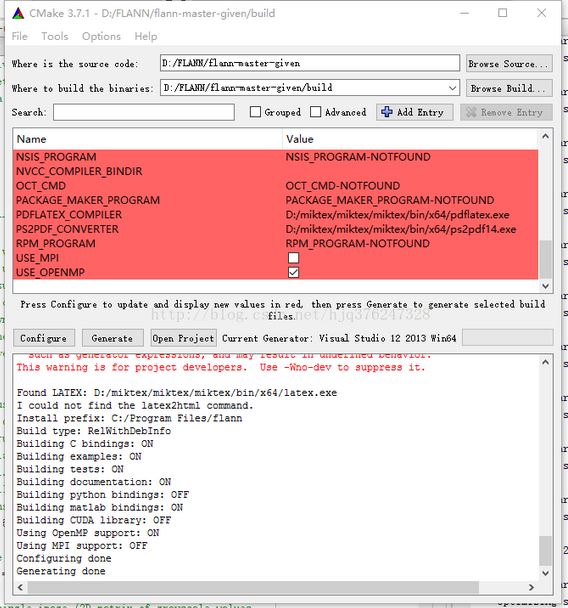The image size is (568, 608).
Task: Uncheck the USE_OPENMP value checkbox
Action: point(293,273)
